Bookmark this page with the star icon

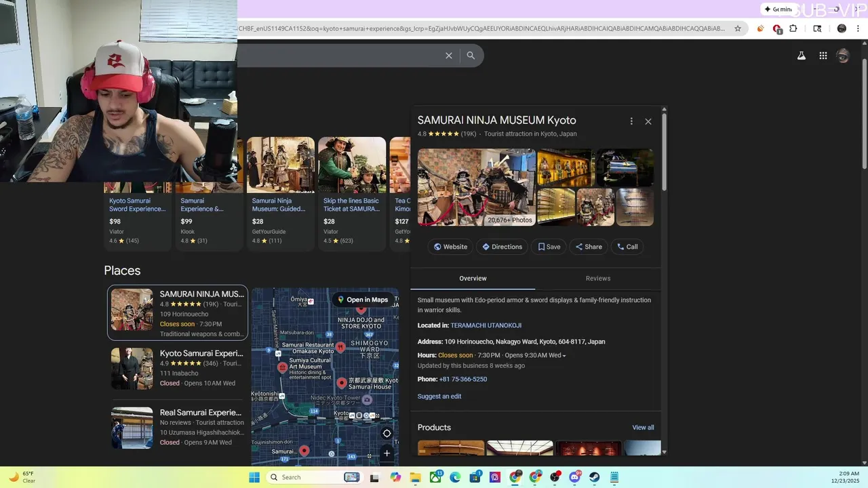[x=738, y=28]
